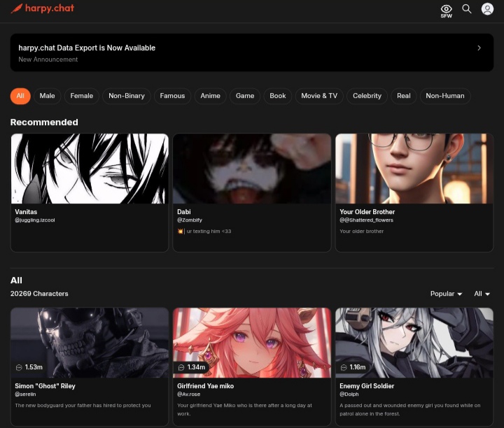Click the Girlfriend Yae miko title
Screen dimensions: 504x428
click(205, 386)
